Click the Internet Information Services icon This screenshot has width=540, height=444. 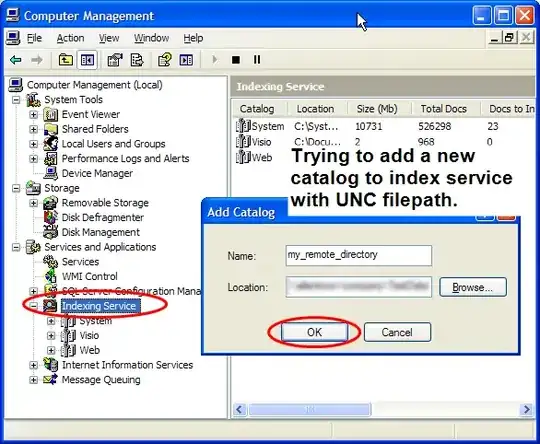[51, 365]
